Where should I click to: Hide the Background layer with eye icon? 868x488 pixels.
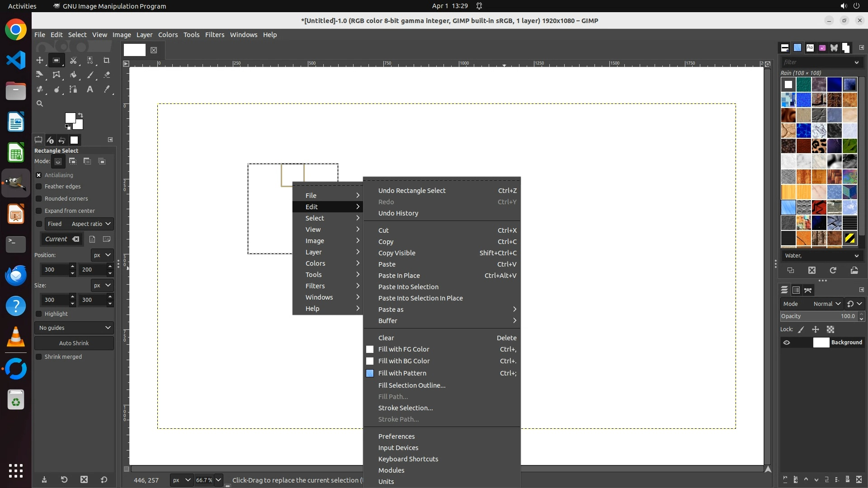787,343
